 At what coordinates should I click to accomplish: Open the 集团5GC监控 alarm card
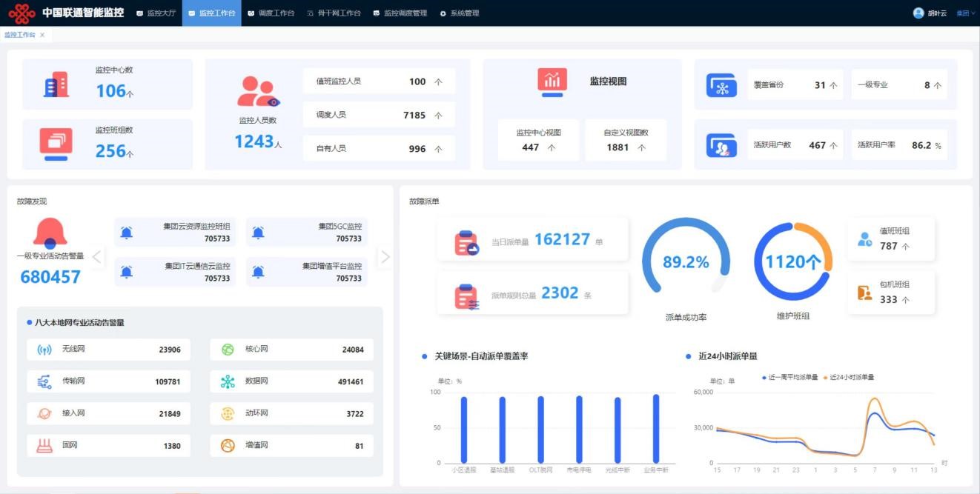coord(306,233)
